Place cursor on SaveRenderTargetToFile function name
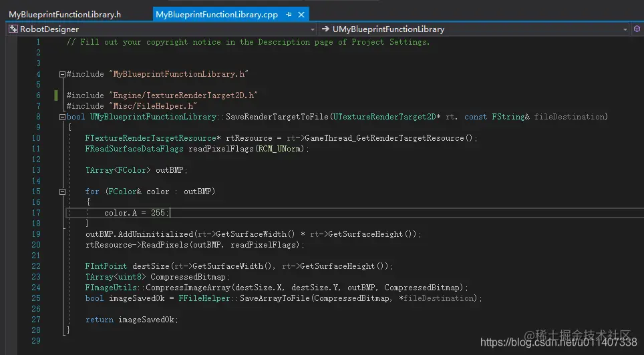This screenshot has width=644, height=355. tap(277, 117)
